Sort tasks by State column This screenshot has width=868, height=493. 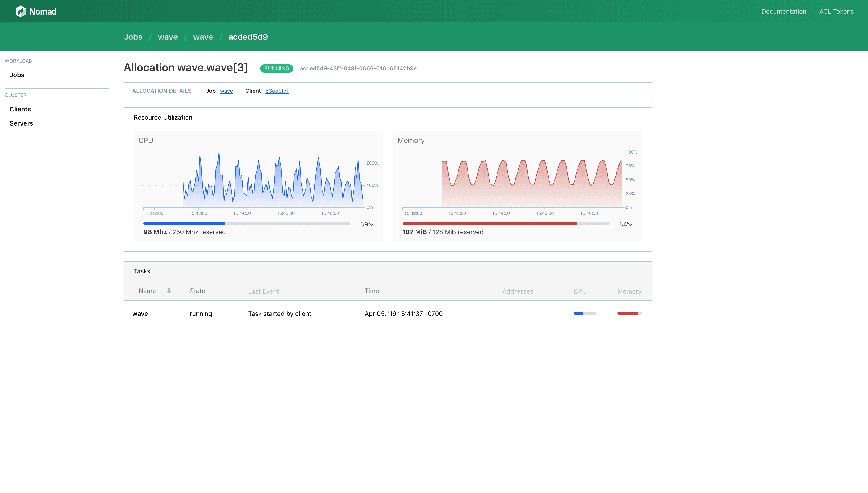[197, 291]
